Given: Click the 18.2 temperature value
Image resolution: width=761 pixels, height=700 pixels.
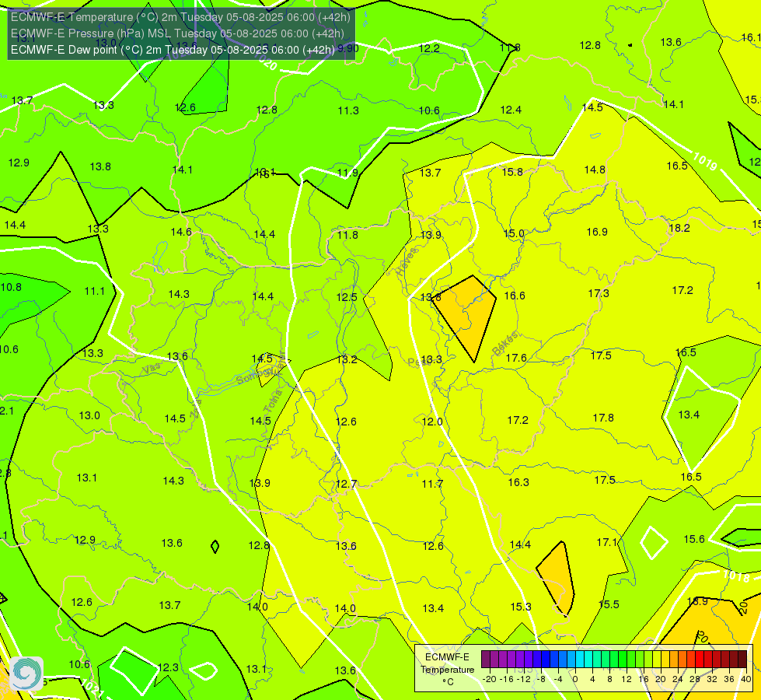Looking at the screenshot, I should pyautogui.click(x=679, y=228).
